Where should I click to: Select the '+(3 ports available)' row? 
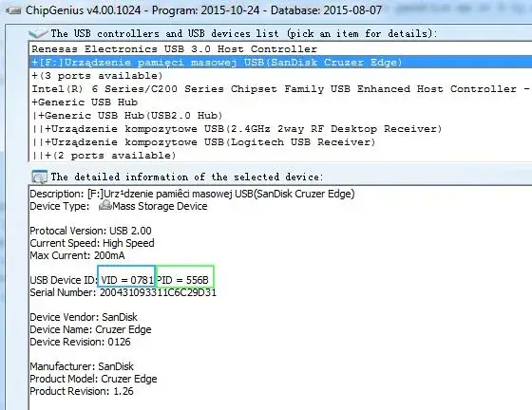tap(280, 76)
